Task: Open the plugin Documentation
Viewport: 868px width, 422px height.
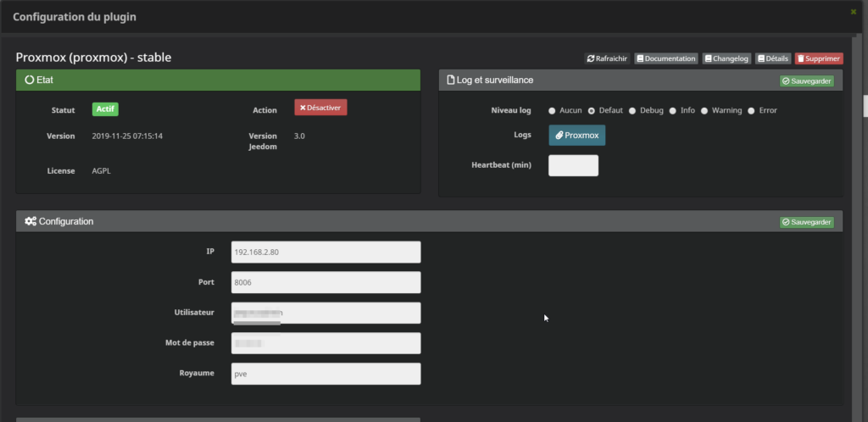Action: pos(666,58)
